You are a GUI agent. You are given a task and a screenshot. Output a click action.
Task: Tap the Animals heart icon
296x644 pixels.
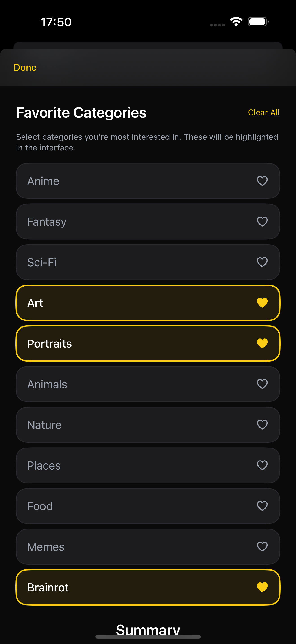(262, 384)
